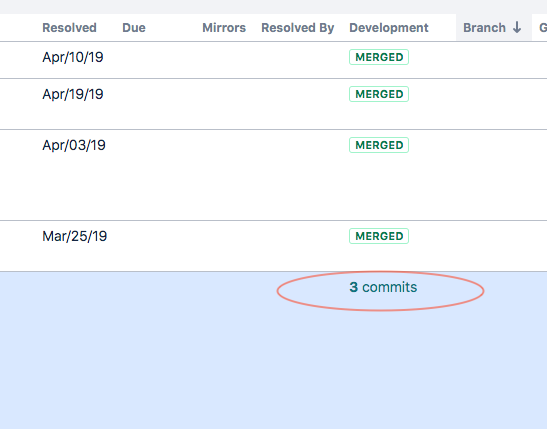Sort by the Resolved column header
This screenshot has width=547, height=429.
pyautogui.click(x=69, y=28)
